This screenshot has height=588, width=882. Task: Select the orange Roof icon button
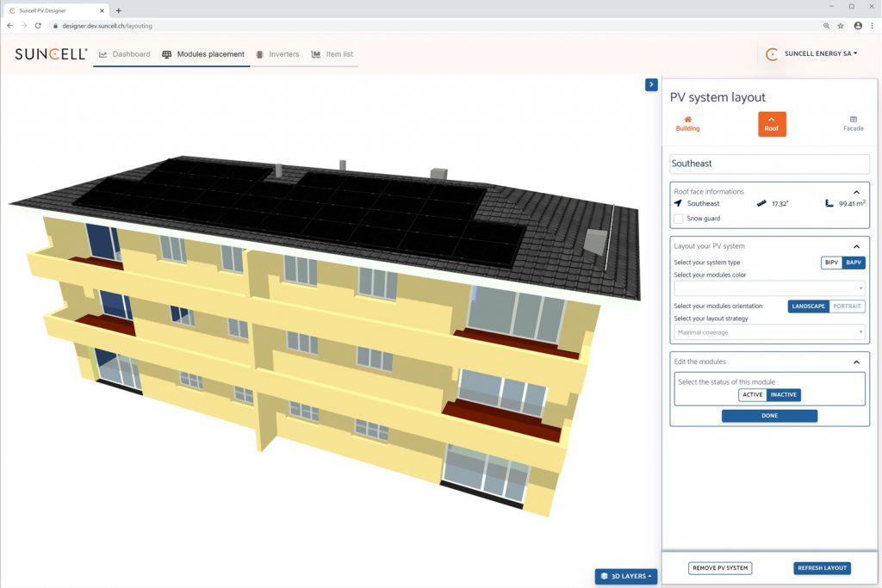pyautogui.click(x=772, y=124)
